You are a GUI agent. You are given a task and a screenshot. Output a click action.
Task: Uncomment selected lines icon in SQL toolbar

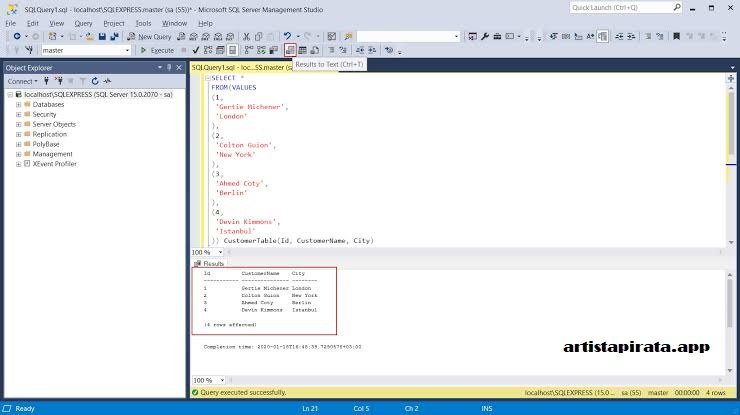click(343, 50)
